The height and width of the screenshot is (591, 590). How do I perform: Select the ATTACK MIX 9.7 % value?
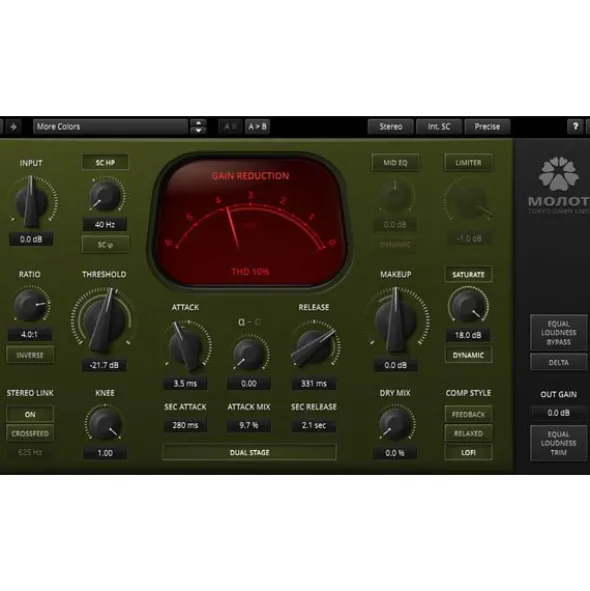pos(248,425)
